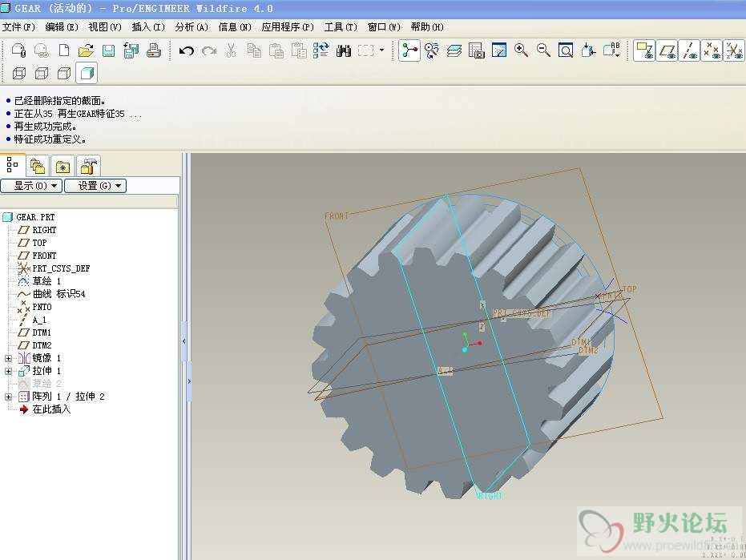
Task: Toggle coordinate systems display
Action: click(734, 50)
